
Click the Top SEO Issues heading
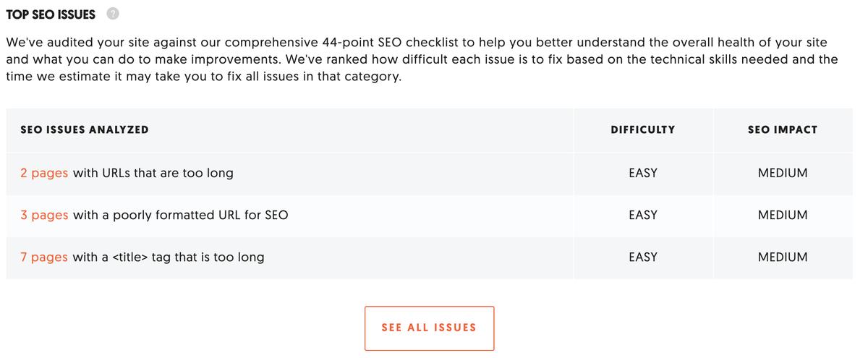coord(51,14)
